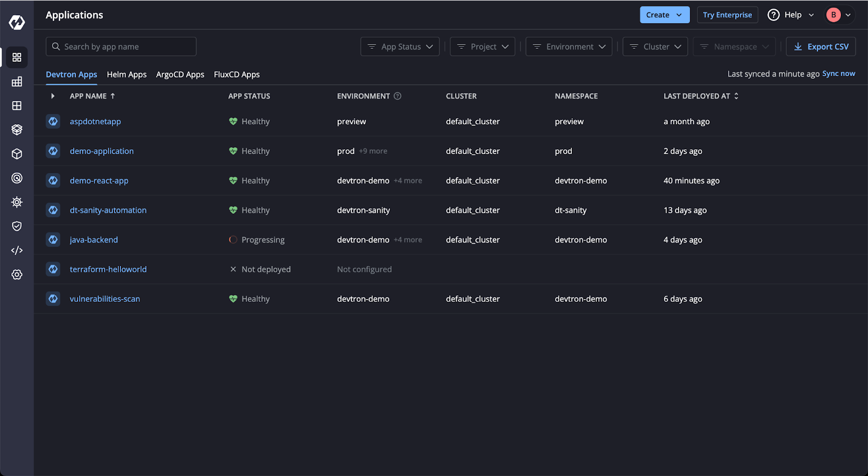
Task: Click Healthy heart icon for aspdotnetapp
Action: click(233, 122)
